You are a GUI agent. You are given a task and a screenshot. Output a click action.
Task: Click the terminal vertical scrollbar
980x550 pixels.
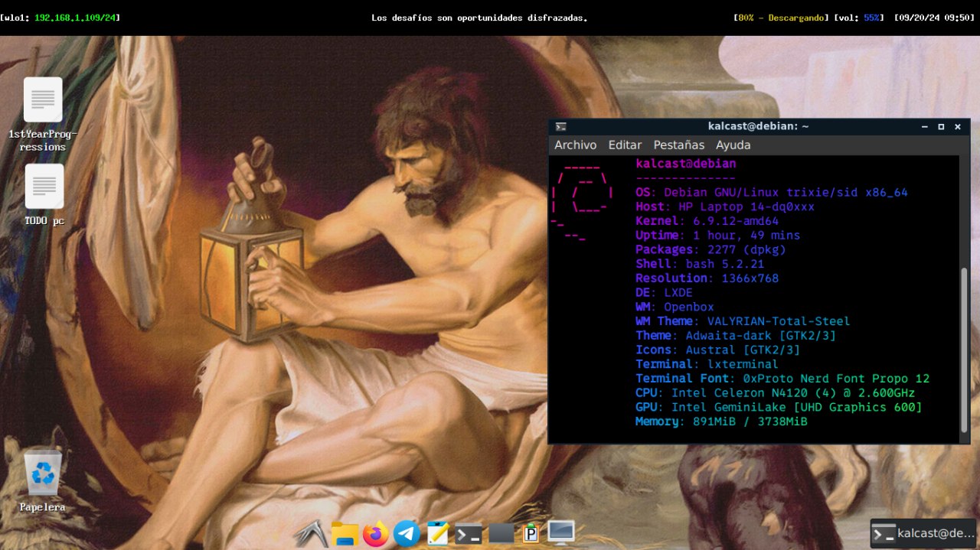tap(964, 350)
